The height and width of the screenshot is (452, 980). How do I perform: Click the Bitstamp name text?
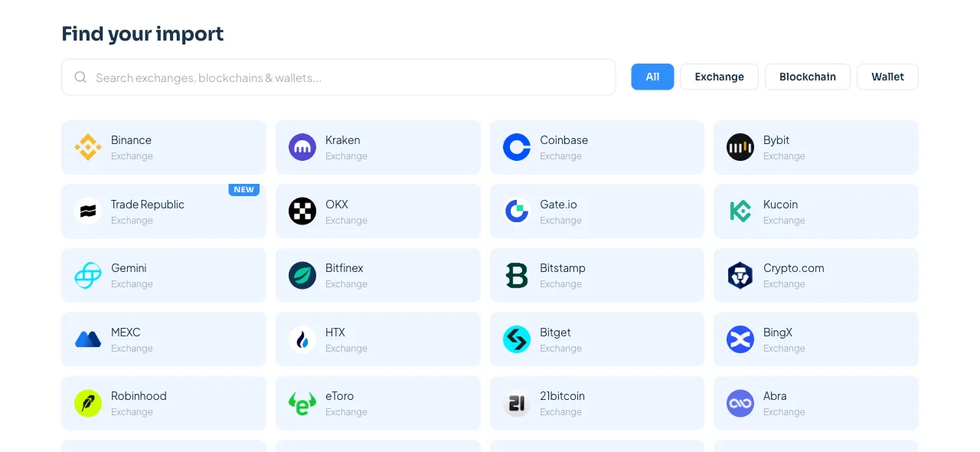coord(563,268)
